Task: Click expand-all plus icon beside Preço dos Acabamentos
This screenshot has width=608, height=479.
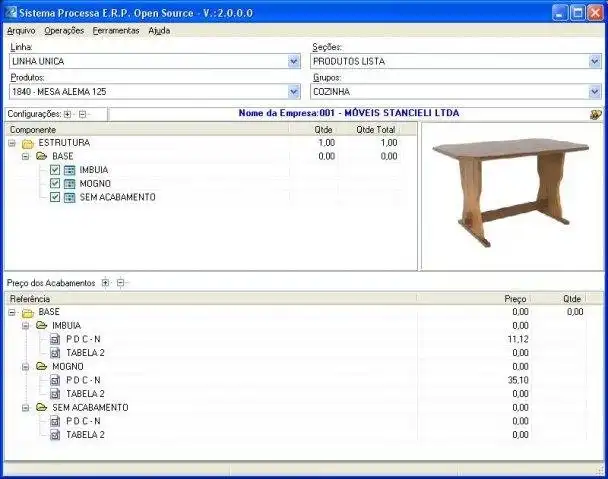Action: tap(105, 283)
